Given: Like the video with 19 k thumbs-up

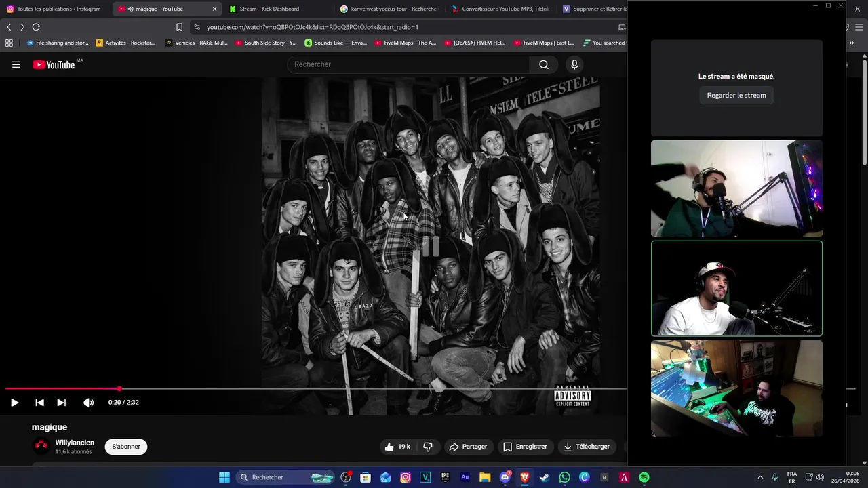Looking at the screenshot, I should pos(398,447).
